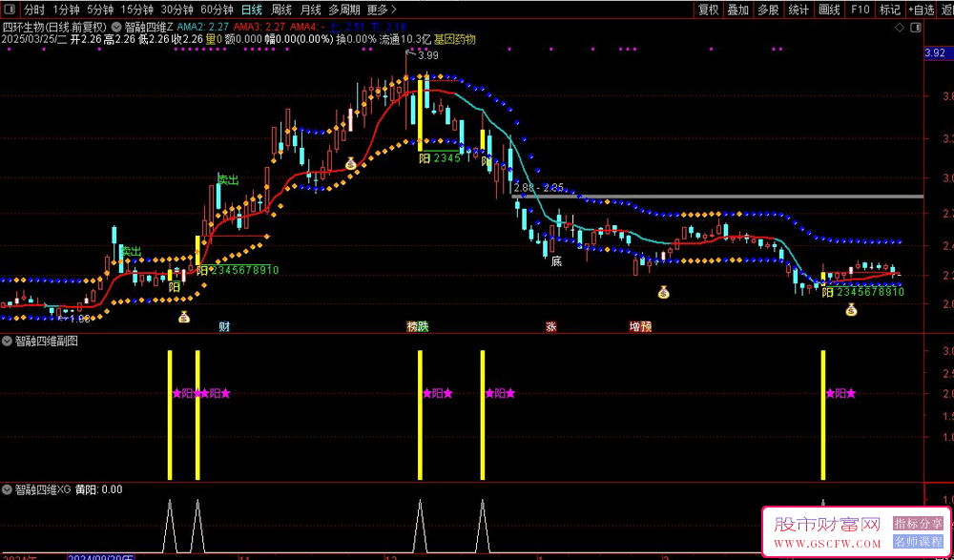Toggle the left sidebar panel icon
954x560 pixels.
point(10,10)
